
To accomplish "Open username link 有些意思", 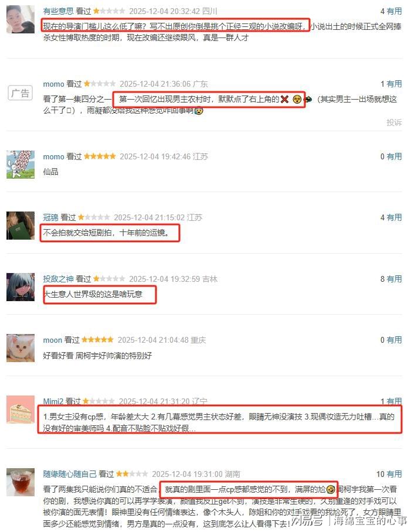I will (58, 11).
